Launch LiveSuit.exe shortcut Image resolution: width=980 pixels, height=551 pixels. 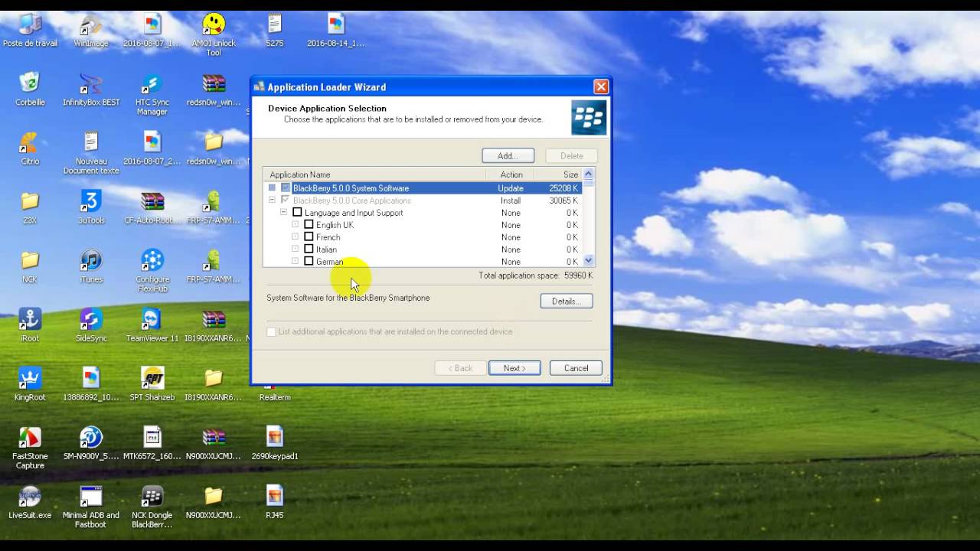coord(30,502)
